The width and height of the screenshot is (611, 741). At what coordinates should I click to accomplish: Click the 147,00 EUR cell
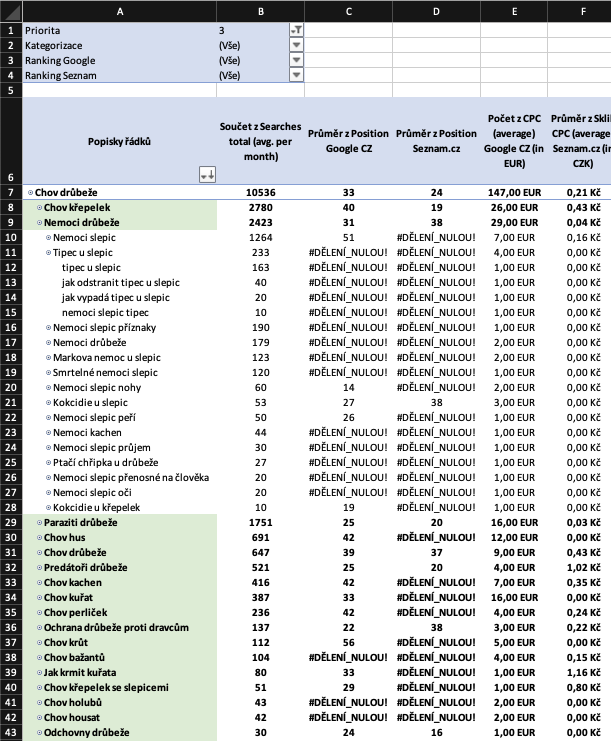tap(514, 192)
